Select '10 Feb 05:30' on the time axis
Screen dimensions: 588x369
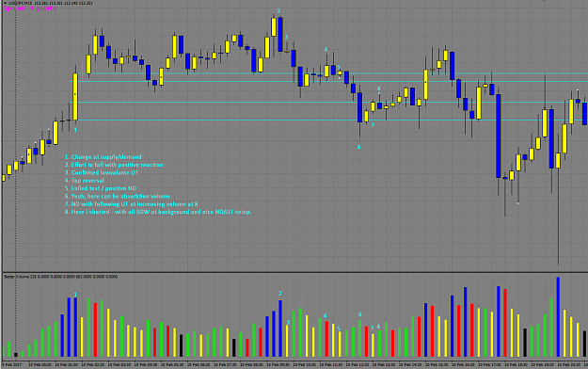172,364
